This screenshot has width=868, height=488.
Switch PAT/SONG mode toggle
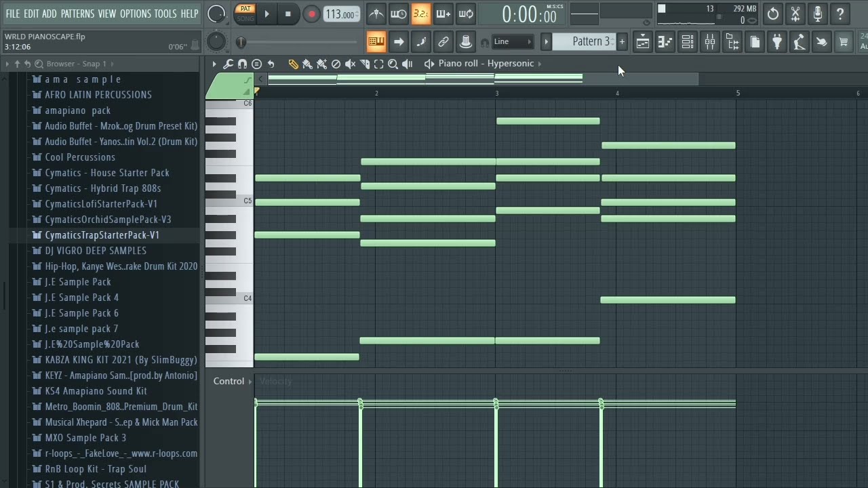pos(245,14)
